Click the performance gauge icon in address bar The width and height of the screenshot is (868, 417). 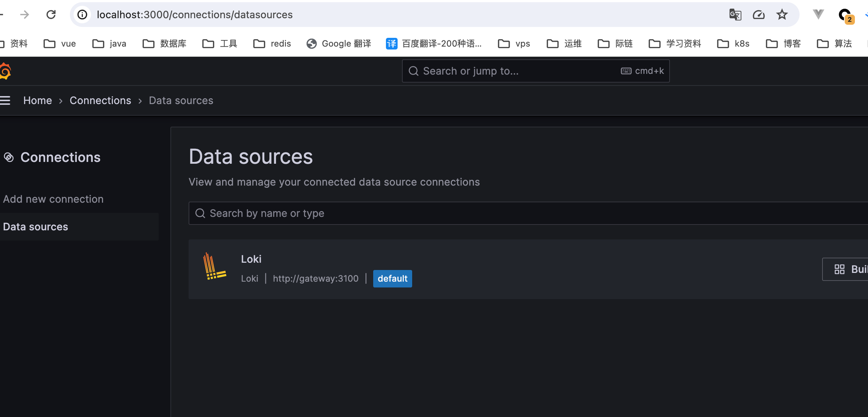tap(758, 15)
